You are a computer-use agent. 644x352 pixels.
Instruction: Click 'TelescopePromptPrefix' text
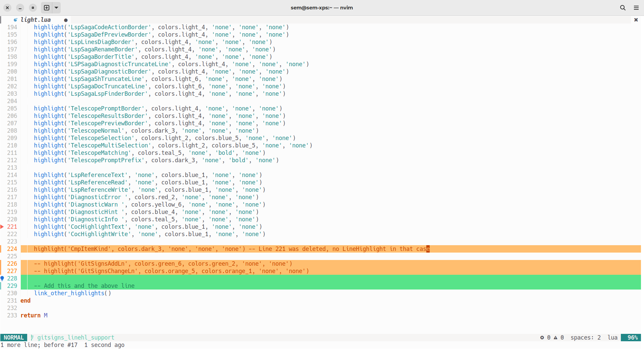pyautogui.click(x=106, y=160)
